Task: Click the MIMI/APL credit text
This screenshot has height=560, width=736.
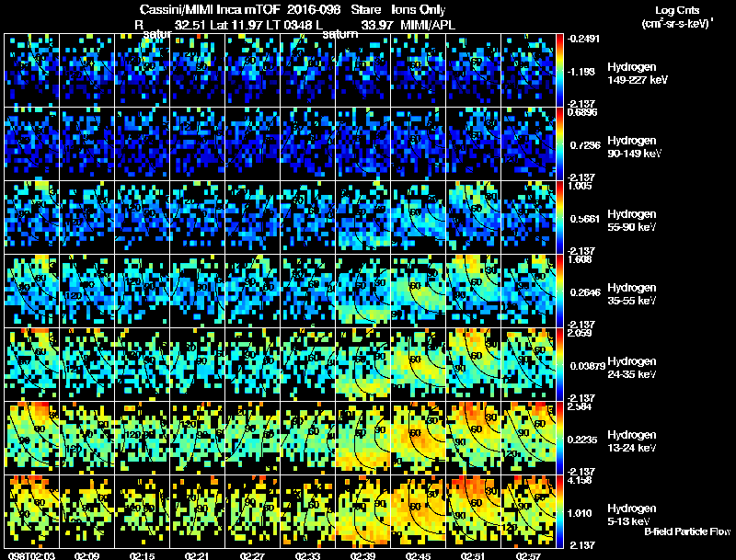Action: click(x=428, y=25)
